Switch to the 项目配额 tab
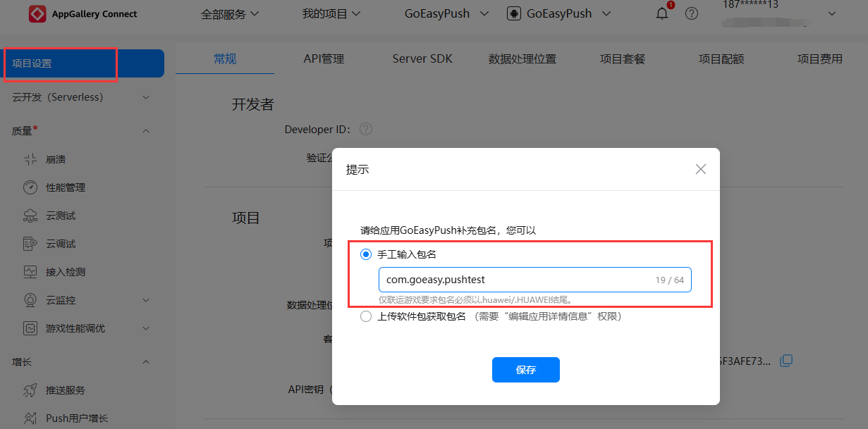Screen dimensions: 868x429 click(721, 59)
